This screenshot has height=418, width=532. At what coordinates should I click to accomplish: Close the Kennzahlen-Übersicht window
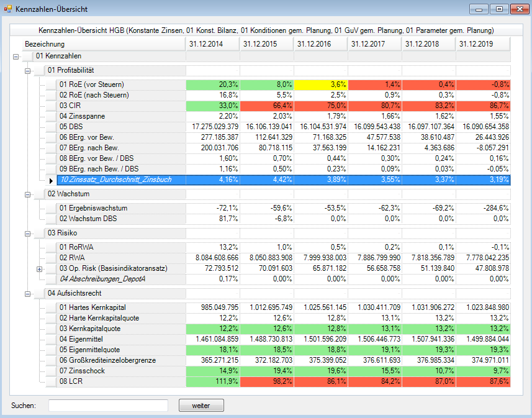(518, 9)
